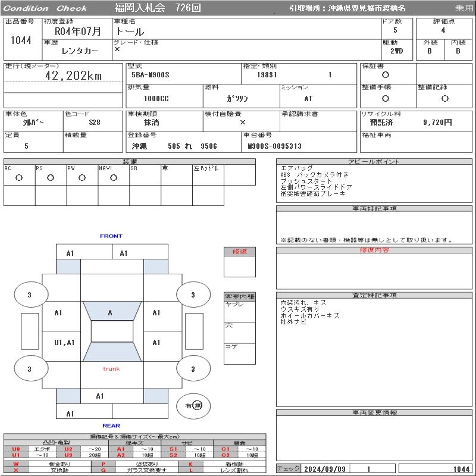
Task: Click the blue 'FRONT' diagram label
Action: click(x=111, y=236)
